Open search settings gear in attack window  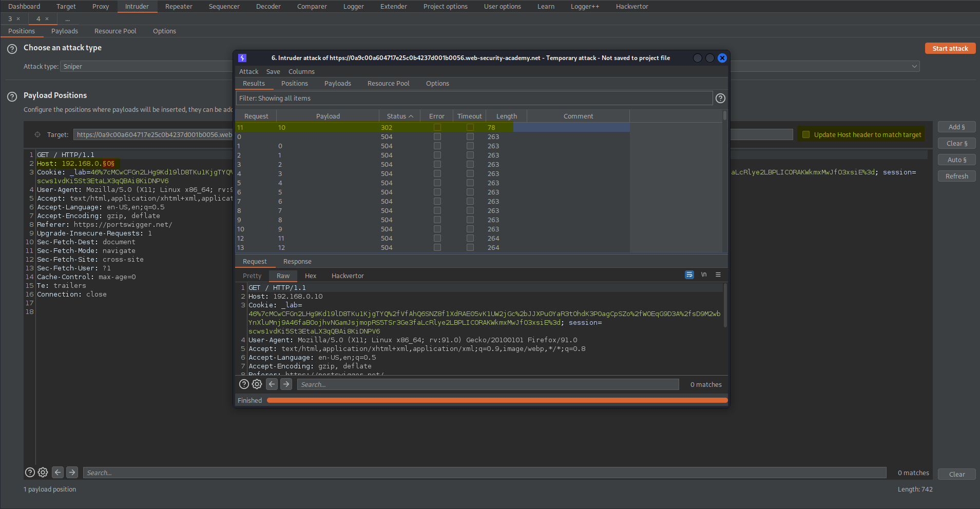[257, 384]
